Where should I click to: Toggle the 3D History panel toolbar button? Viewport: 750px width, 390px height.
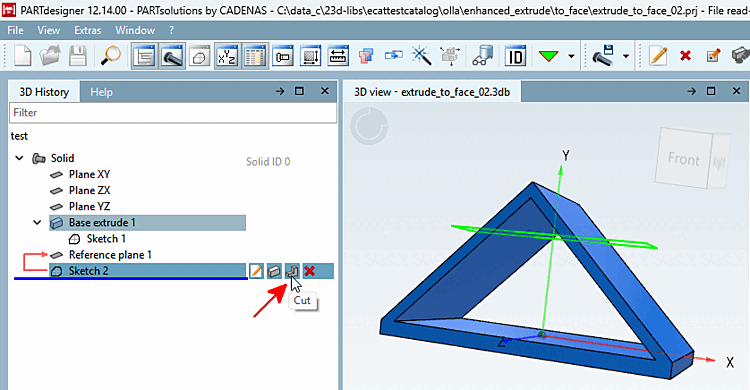coord(144,56)
